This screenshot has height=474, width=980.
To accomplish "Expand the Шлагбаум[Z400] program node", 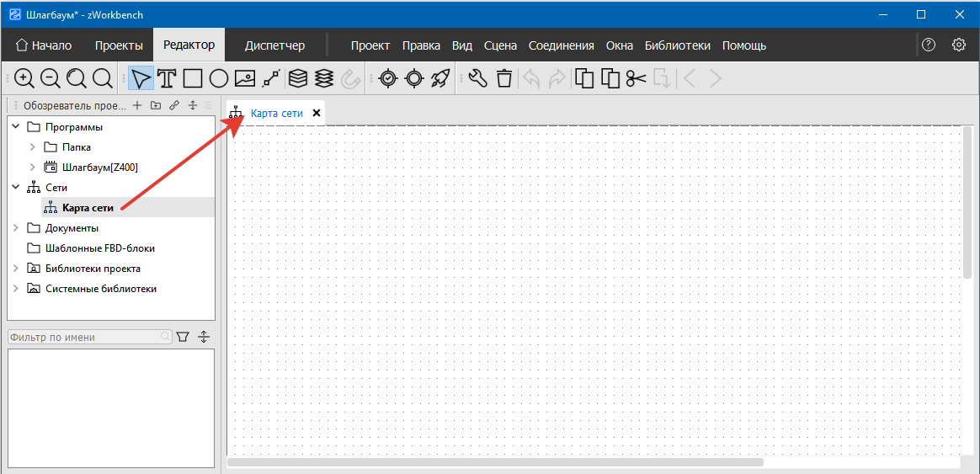I will tap(33, 168).
